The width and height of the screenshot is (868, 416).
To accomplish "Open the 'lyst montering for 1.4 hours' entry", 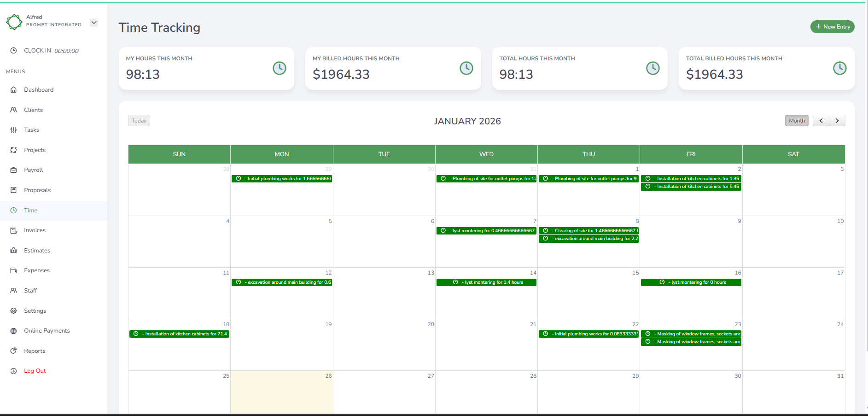I will pyautogui.click(x=486, y=282).
